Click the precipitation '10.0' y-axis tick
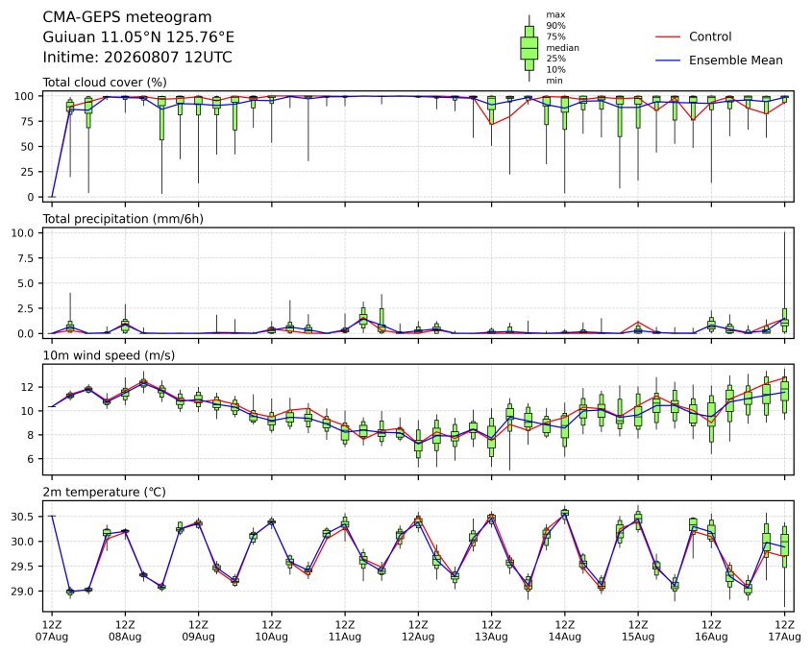Screen dimensions: 812x653 (23, 232)
